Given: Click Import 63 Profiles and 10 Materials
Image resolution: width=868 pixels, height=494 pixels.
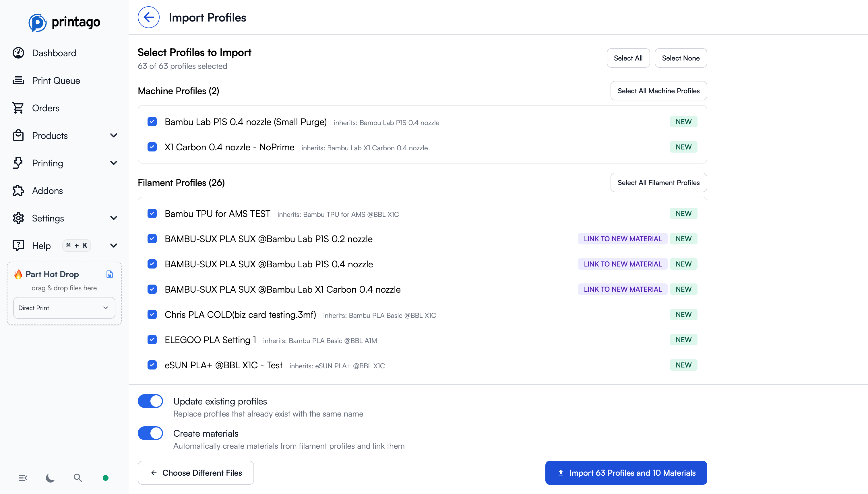Looking at the screenshot, I should [x=626, y=472].
